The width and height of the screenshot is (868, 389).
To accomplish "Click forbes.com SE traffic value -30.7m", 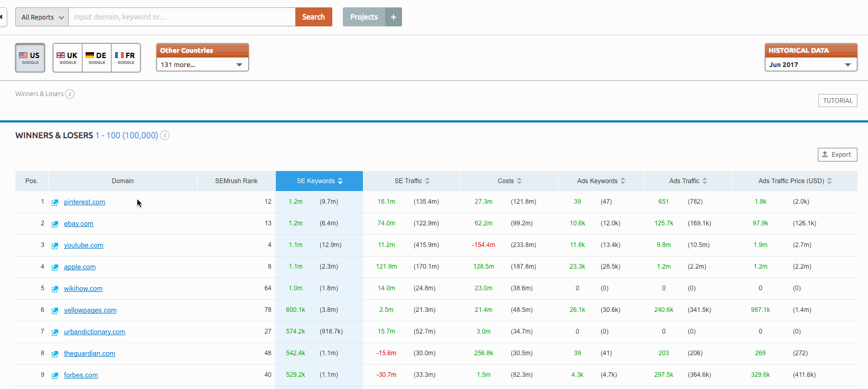I will [x=386, y=375].
